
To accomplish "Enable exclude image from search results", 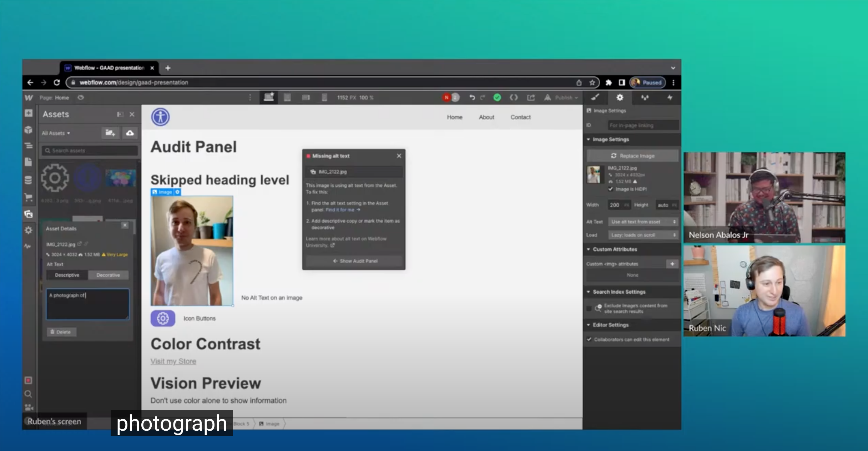I will 589,308.
